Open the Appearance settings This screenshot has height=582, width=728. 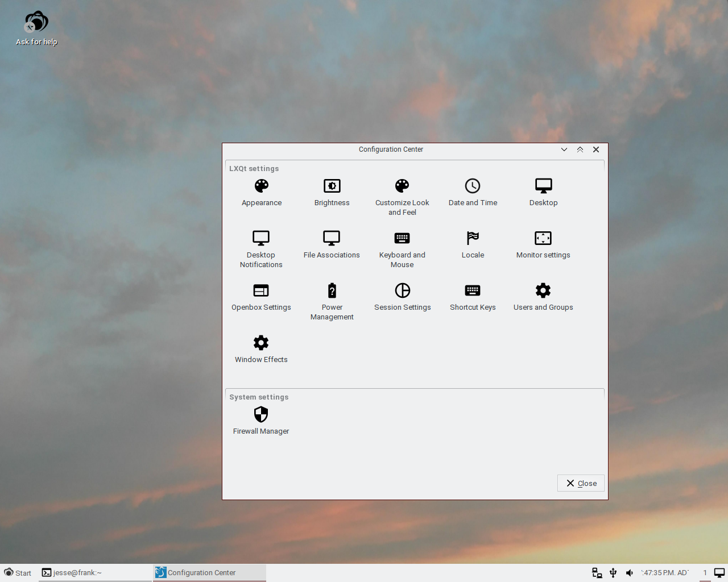(x=262, y=193)
